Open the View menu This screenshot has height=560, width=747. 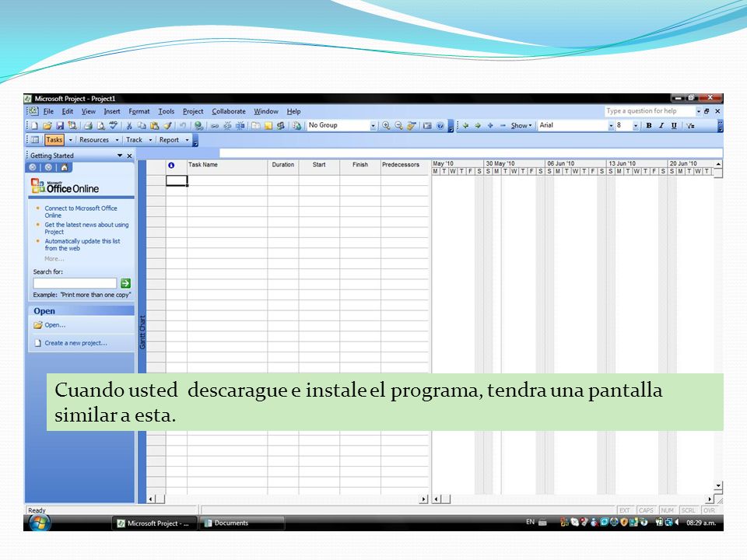point(89,111)
